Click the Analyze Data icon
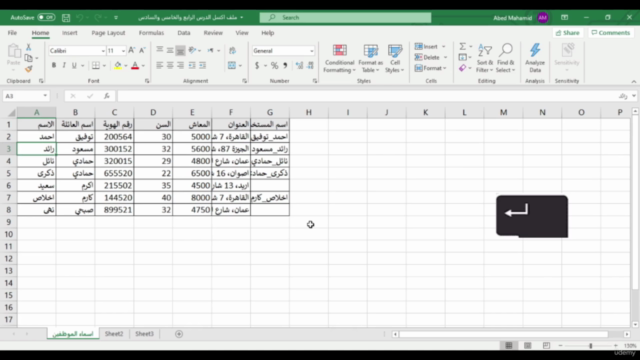640x360 pixels. [535, 58]
